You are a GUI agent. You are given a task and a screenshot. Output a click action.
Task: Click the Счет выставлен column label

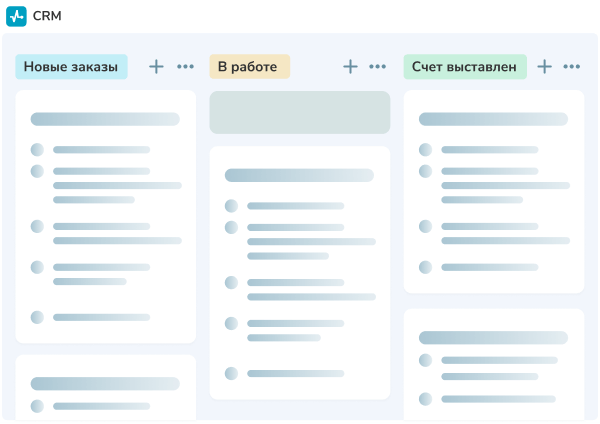click(x=465, y=67)
